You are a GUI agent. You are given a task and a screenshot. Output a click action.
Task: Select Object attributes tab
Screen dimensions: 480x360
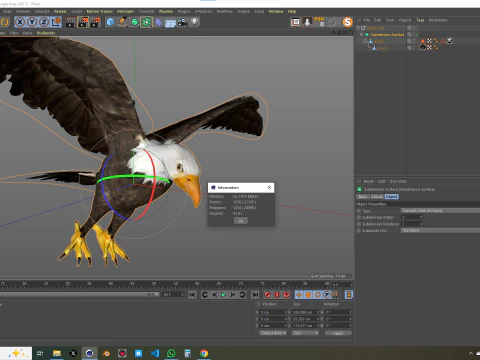[392, 197]
